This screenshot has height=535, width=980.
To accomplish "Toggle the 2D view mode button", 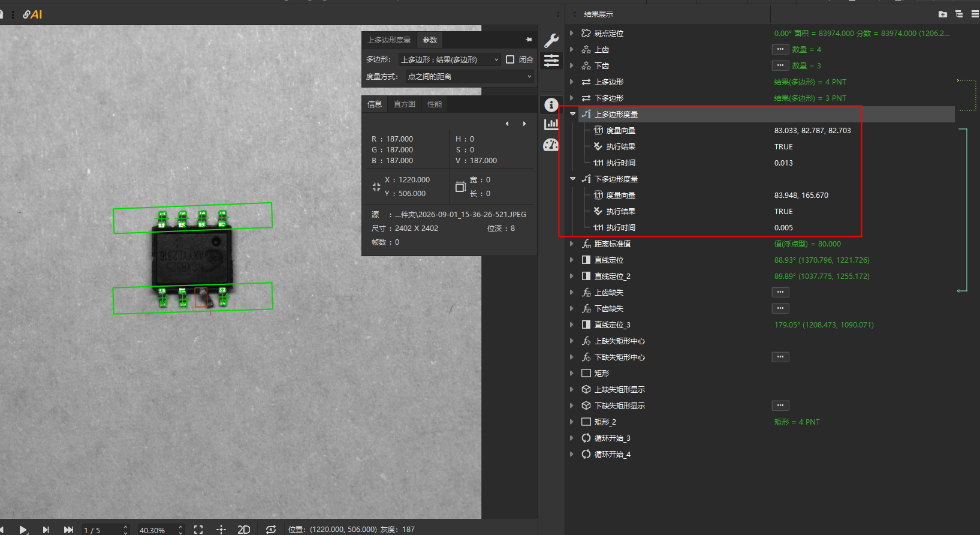I will pos(244,529).
